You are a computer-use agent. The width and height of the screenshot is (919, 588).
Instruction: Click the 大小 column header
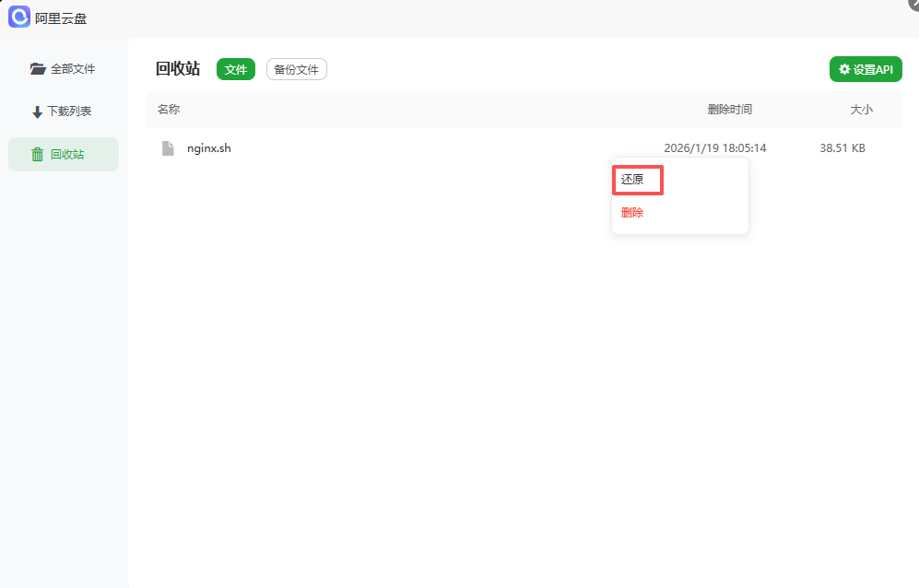[860, 109]
